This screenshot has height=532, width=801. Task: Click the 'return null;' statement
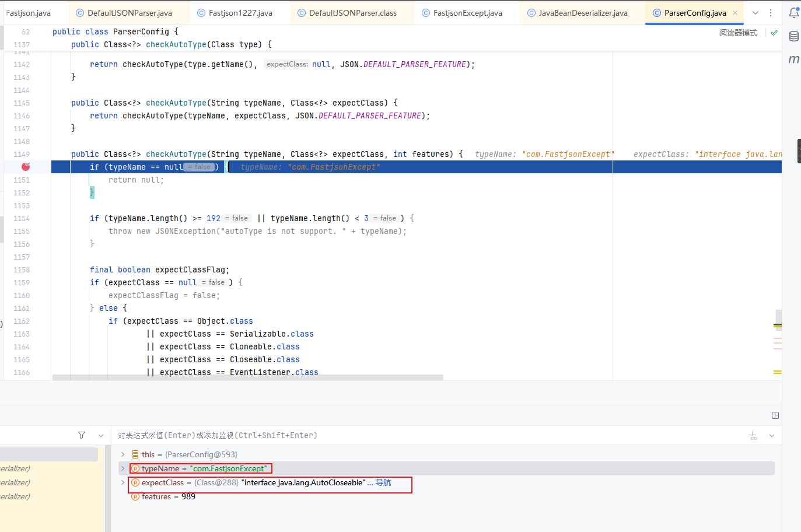pyautogui.click(x=137, y=180)
